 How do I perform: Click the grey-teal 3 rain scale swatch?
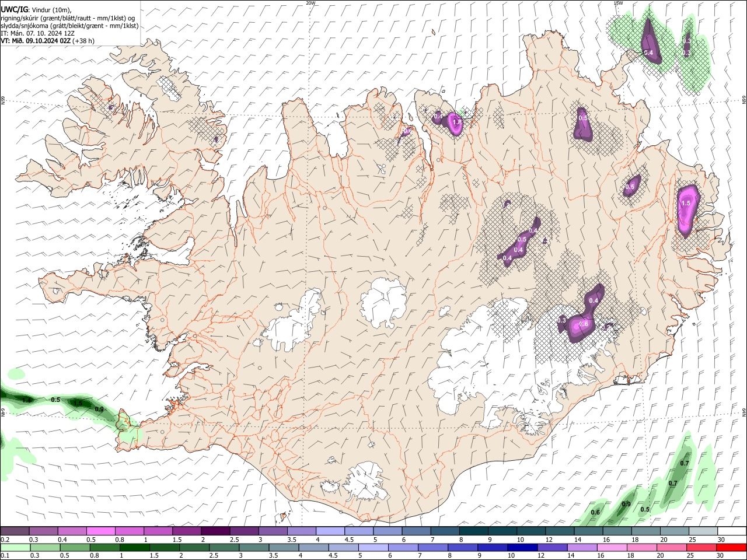coord(253,547)
